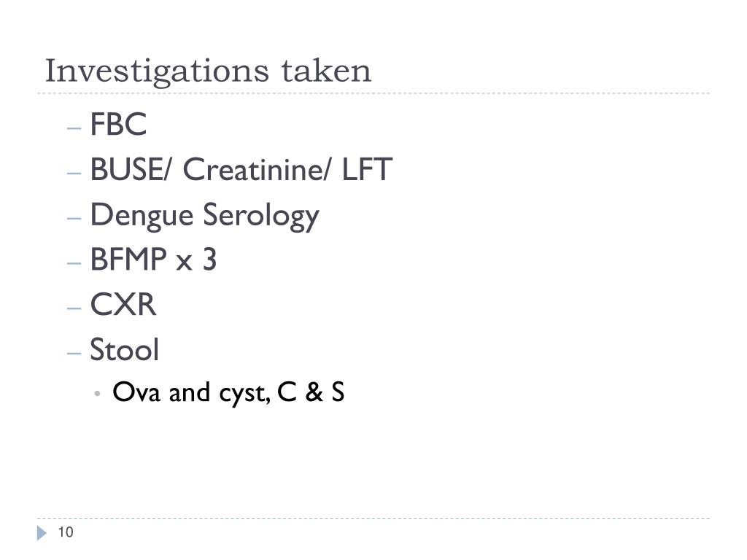Click the slide number 10
The image size is (747, 560).
[x=66, y=532]
